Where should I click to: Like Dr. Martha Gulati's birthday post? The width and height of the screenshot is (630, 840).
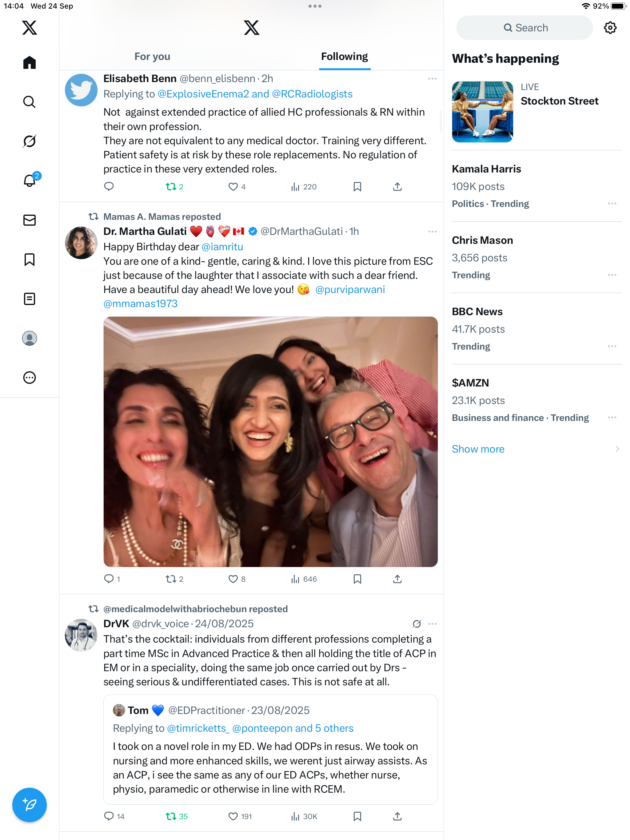tap(233, 579)
